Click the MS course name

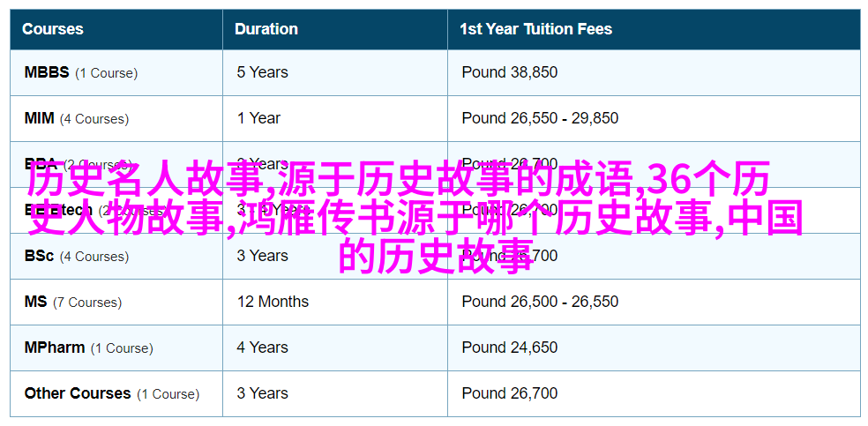point(35,302)
